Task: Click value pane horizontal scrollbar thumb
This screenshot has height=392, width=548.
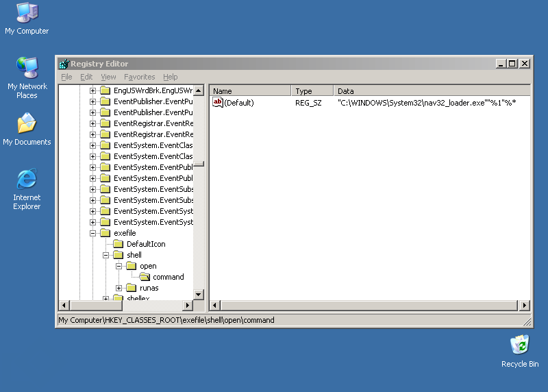Action: pyautogui.click(x=369, y=305)
